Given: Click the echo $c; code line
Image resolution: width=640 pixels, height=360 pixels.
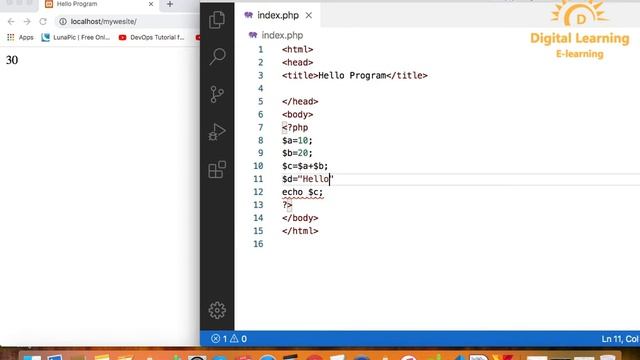Looking at the screenshot, I should [x=302, y=192].
